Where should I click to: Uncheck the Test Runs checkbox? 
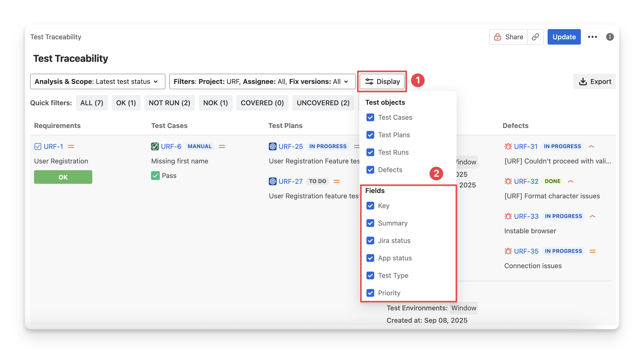click(x=370, y=152)
